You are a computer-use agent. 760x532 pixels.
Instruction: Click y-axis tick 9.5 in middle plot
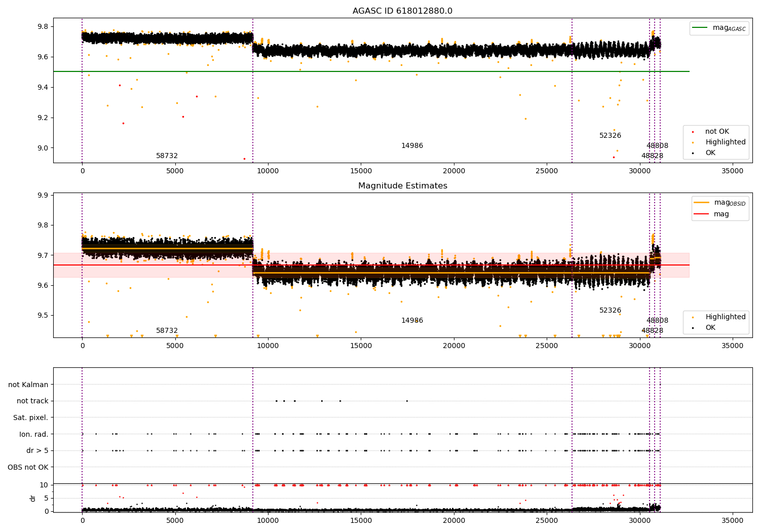(43, 315)
